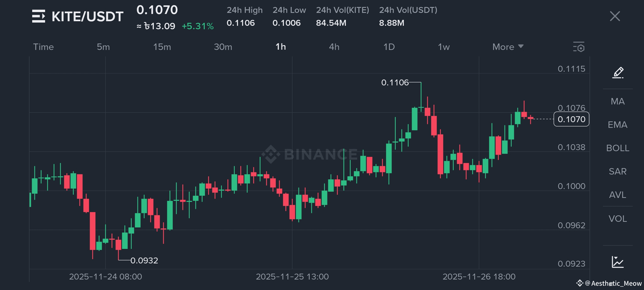Click the line chart icon at bottom right
Screen dimensions: 644x290
618,262
